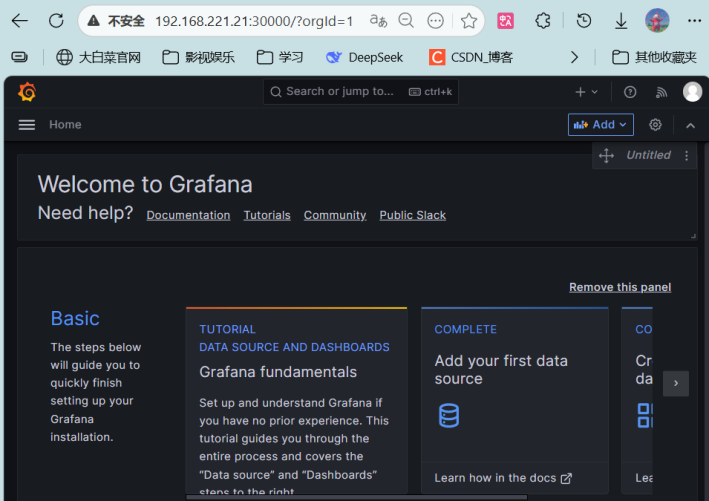Open the downloads arrow icon

tap(621, 21)
